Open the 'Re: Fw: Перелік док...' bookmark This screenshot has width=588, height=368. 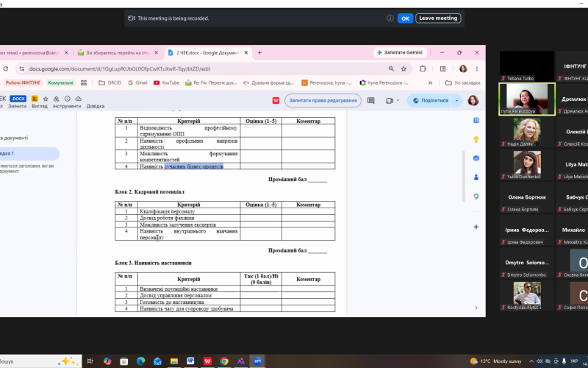click(x=212, y=82)
